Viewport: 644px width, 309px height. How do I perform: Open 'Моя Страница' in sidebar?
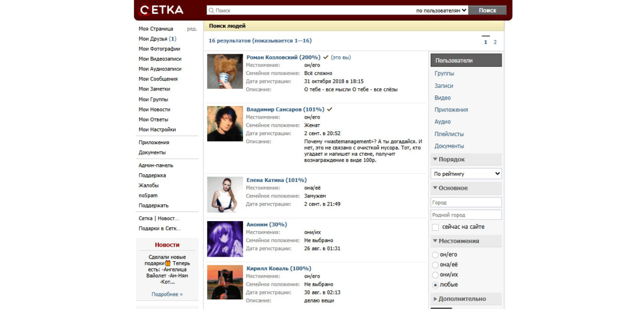coord(156,29)
